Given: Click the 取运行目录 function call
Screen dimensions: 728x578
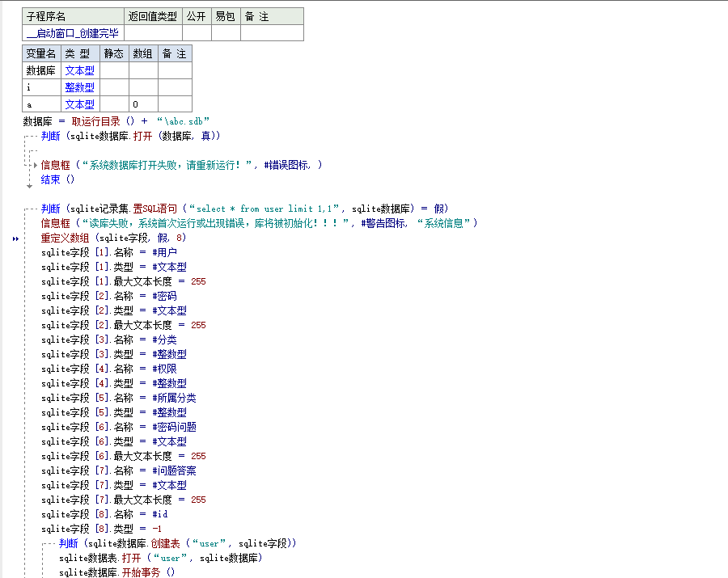Looking at the screenshot, I should (95, 121).
